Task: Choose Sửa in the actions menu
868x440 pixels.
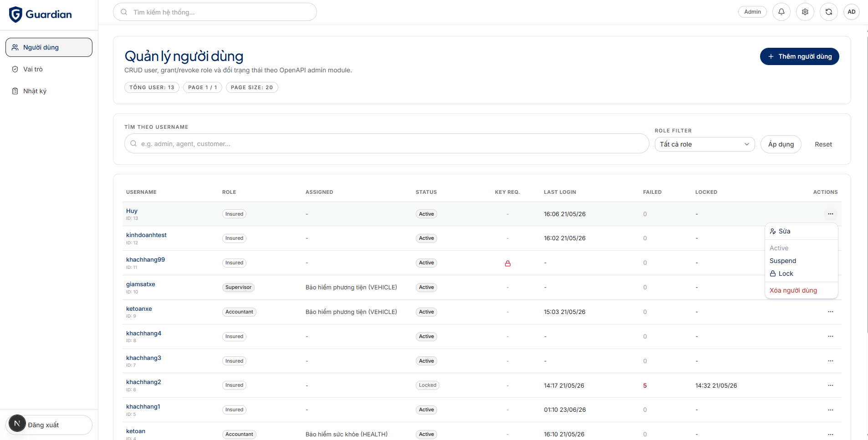Action: point(802,231)
